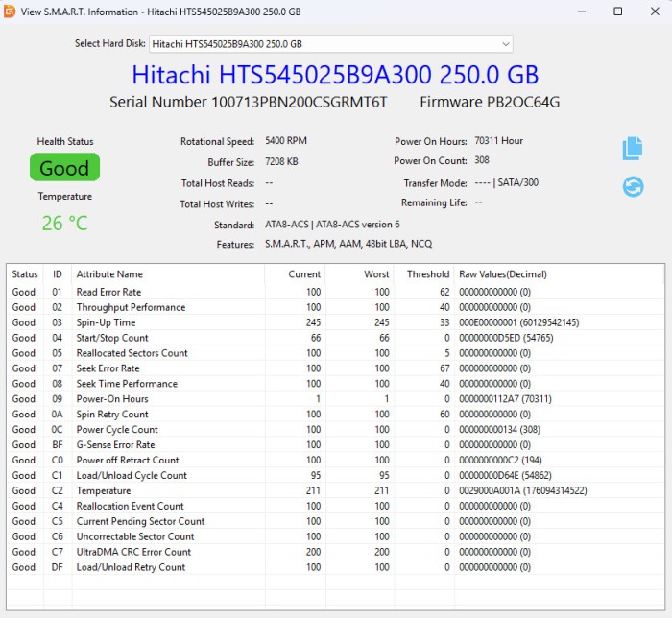Click the Worst column header
The image size is (672, 618).
point(360,274)
